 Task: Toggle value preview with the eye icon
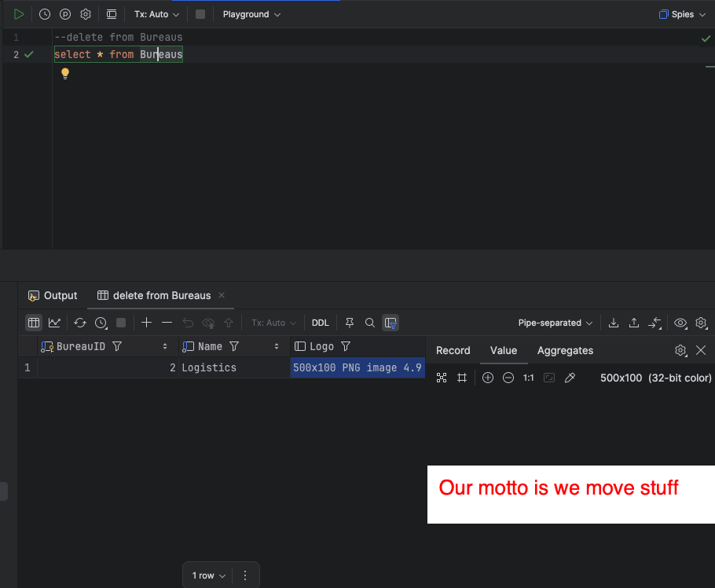(x=680, y=322)
